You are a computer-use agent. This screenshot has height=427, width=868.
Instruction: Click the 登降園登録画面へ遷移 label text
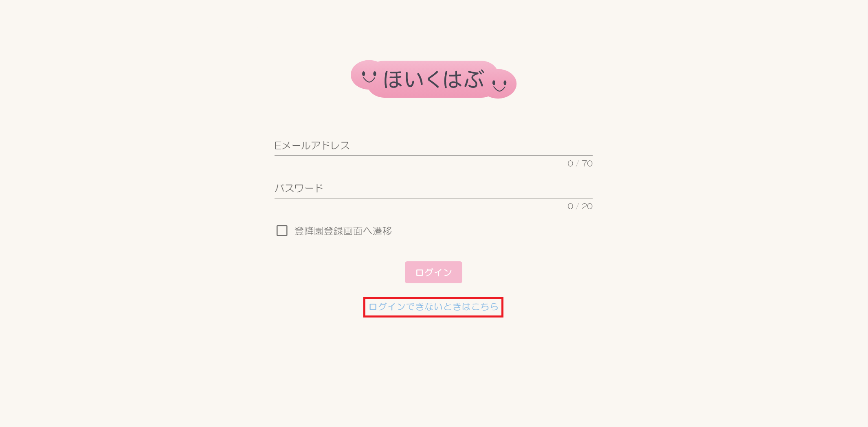tap(343, 231)
